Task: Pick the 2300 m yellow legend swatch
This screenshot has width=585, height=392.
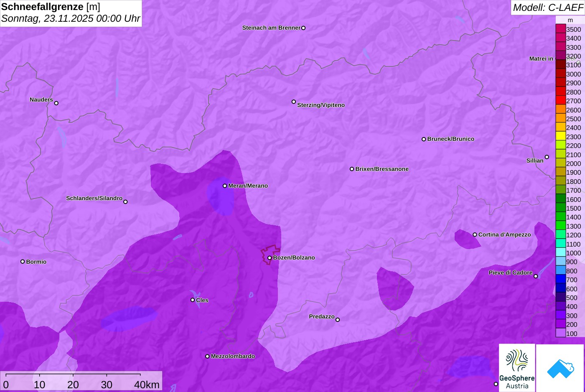Action: tap(561, 136)
